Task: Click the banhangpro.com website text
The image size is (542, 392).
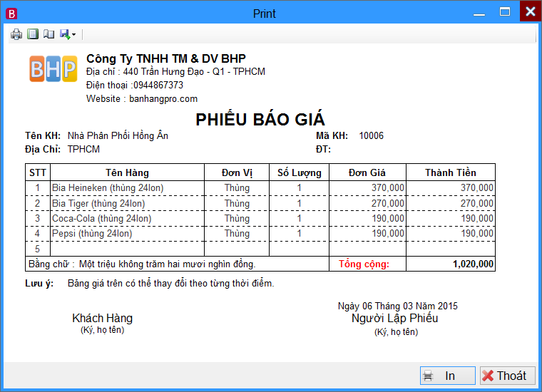Action: (163, 99)
